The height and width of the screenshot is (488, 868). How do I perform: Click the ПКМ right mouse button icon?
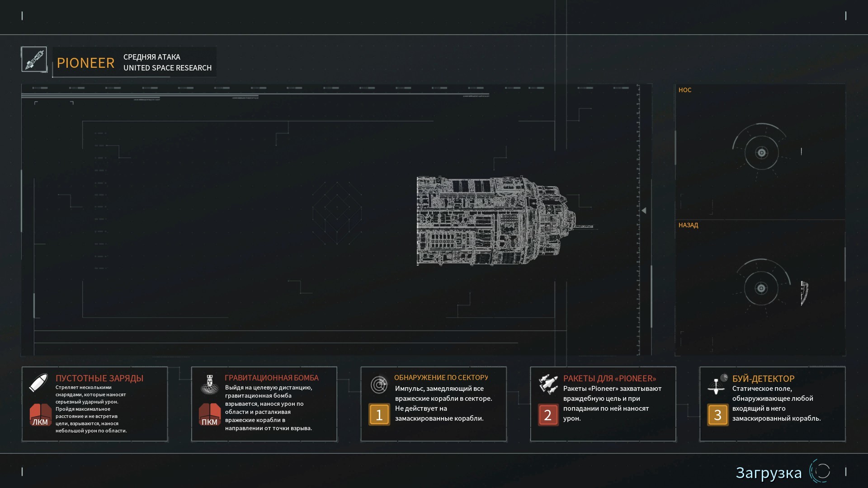210,415
